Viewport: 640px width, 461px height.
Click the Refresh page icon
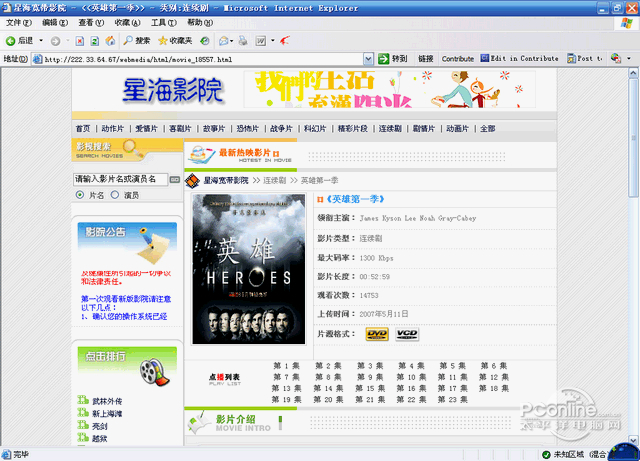(95, 41)
